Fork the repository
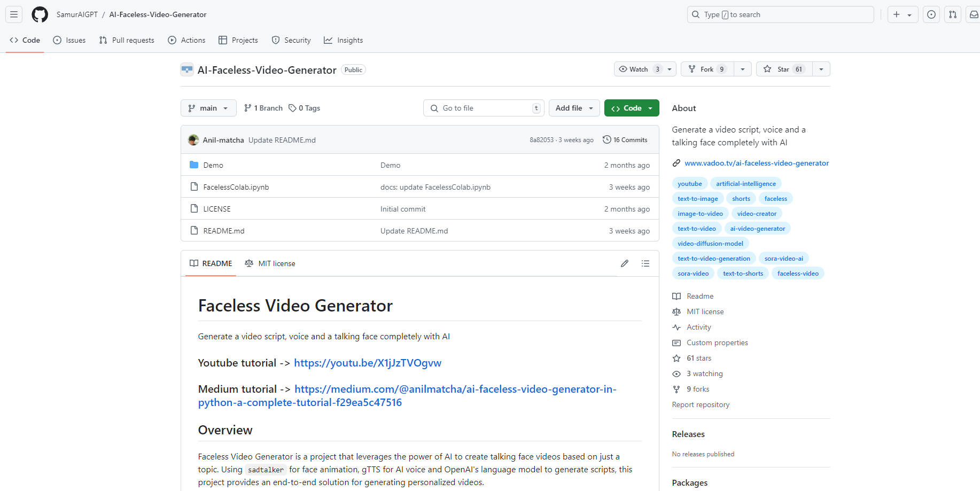Image resolution: width=980 pixels, height=491 pixels. point(705,69)
